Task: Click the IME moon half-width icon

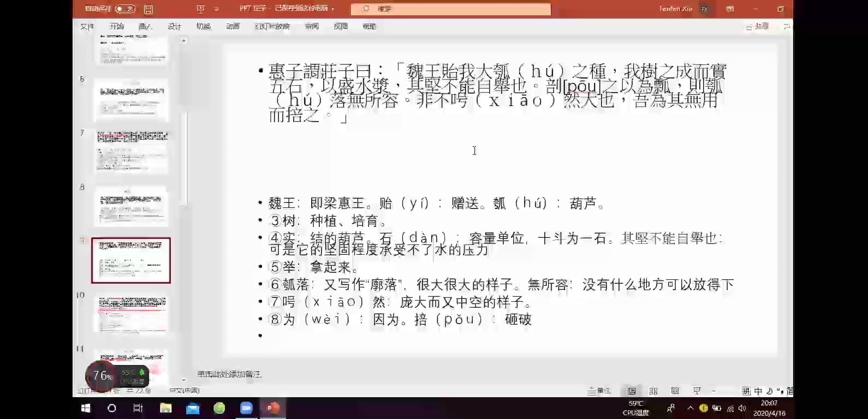Action: 770,391
